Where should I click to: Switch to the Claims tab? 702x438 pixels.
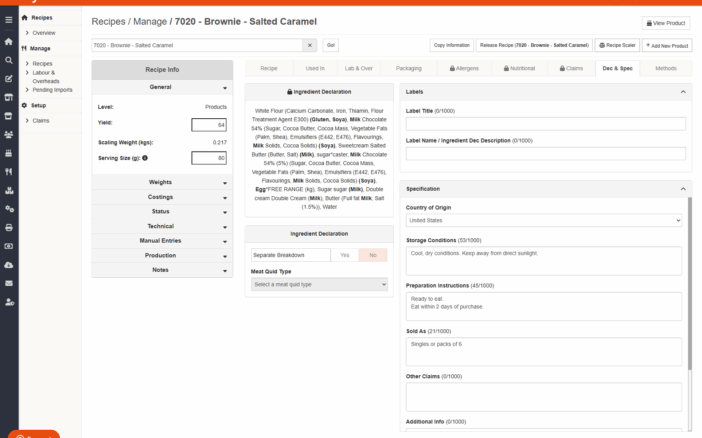[x=571, y=69]
